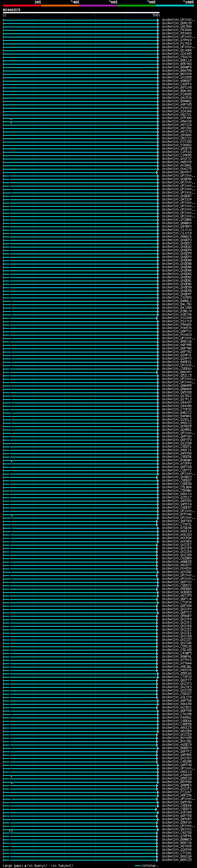Select hit UniRef100_P10719
Screen dimensions: 197x868
pos(177,321)
